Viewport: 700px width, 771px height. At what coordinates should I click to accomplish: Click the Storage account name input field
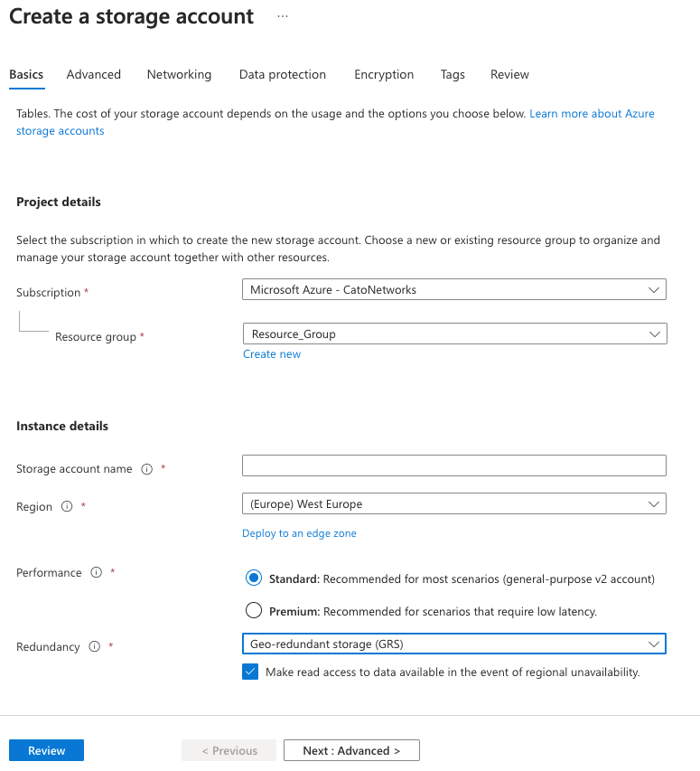point(454,465)
